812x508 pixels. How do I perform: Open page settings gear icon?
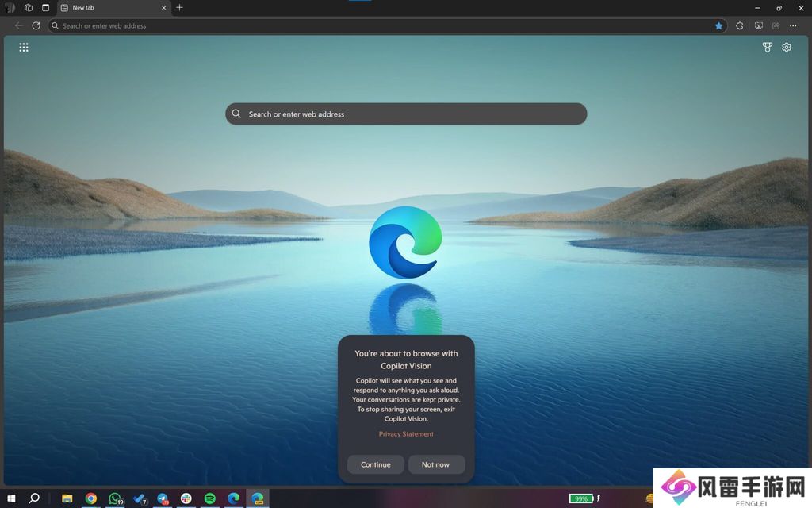tap(787, 48)
